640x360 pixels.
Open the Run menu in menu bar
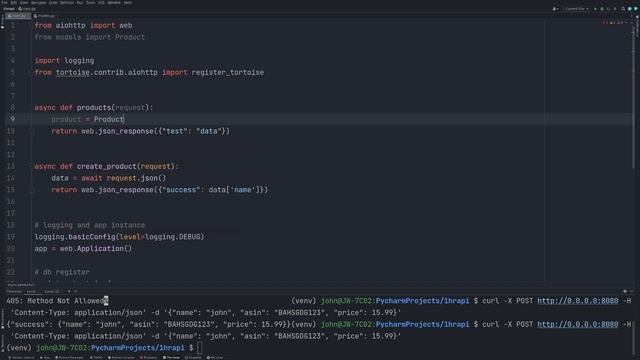coord(80,2)
